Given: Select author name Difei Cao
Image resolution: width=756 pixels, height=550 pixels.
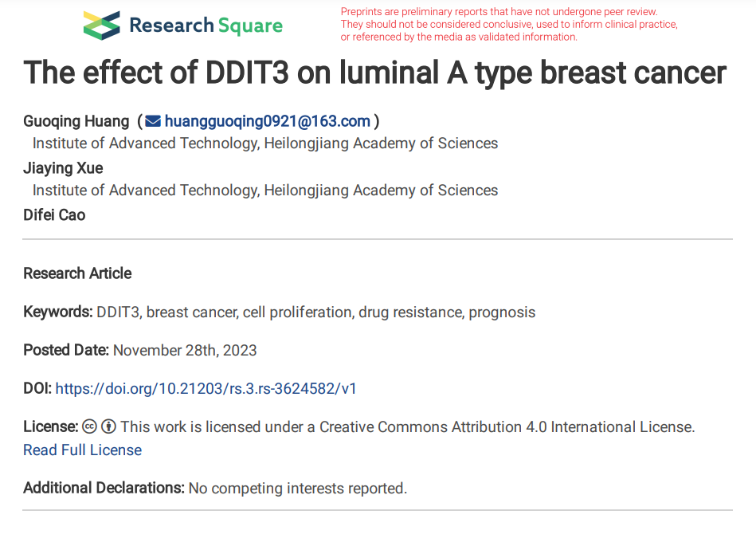Looking at the screenshot, I should pyautogui.click(x=54, y=214).
